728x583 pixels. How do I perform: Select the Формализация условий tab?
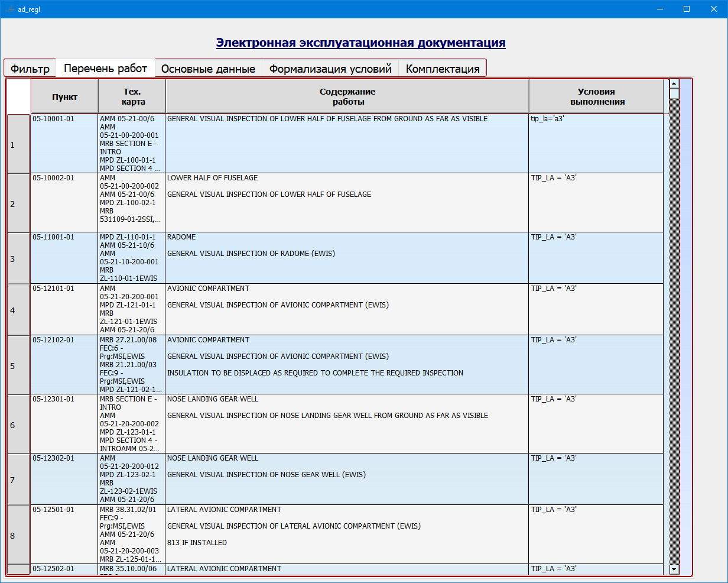coord(330,69)
